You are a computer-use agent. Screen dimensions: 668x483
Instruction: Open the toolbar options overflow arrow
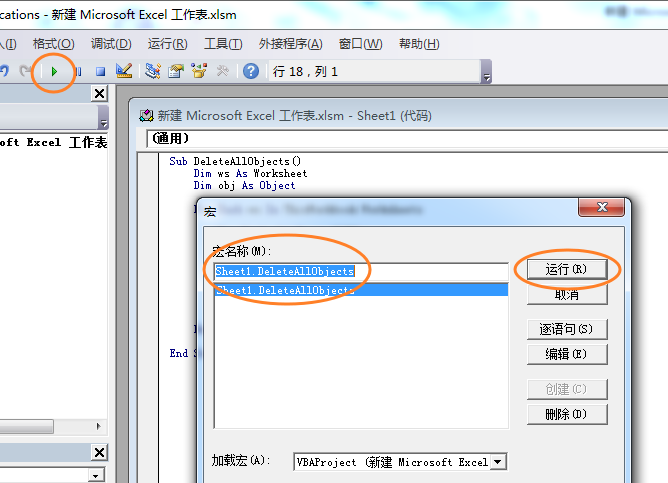coord(487,76)
